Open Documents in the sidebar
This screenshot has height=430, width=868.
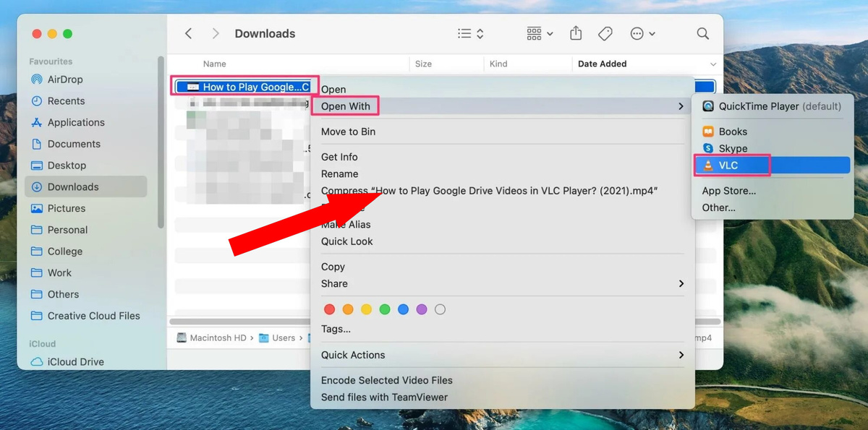74,144
